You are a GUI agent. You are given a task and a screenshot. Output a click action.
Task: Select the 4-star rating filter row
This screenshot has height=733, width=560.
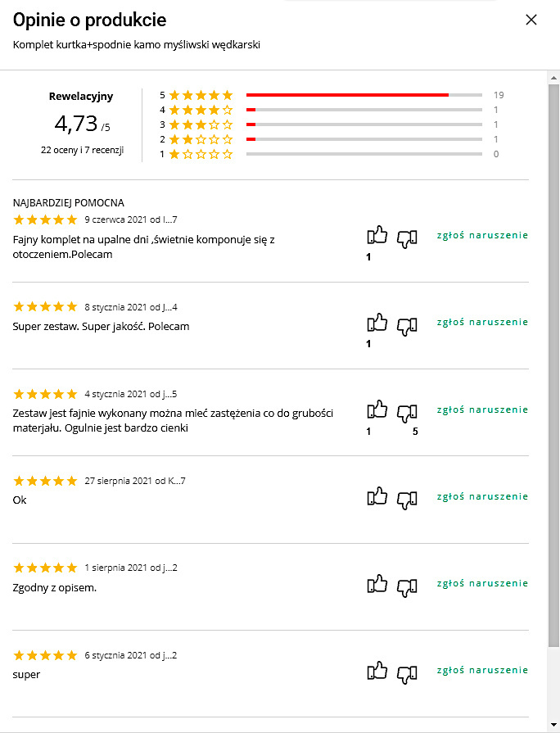coord(332,110)
